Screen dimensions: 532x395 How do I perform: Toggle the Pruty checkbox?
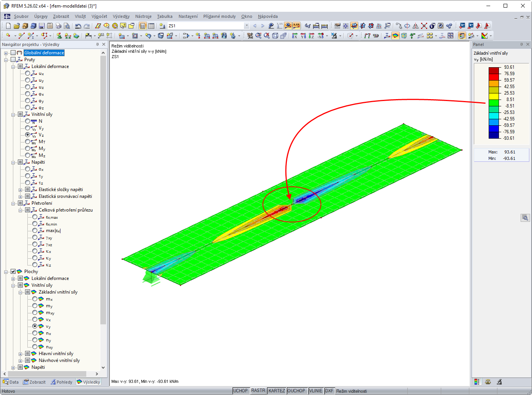pyautogui.click(x=13, y=60)
